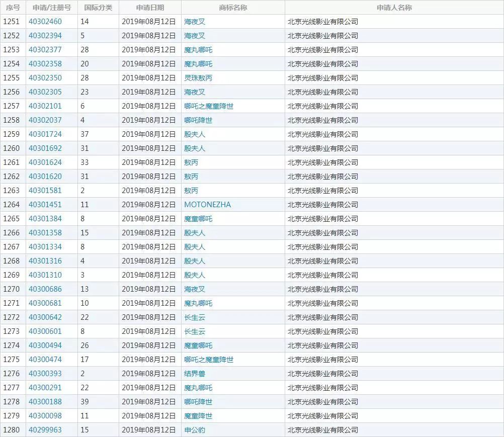Select the application date in row 1256
This screenshot has height=437, width=504.
click(x=149, y=92)
